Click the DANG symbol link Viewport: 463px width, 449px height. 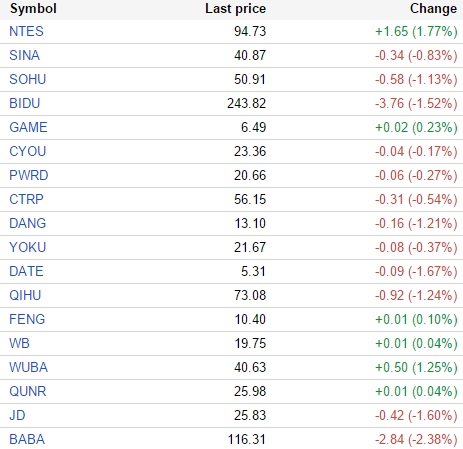pos(28,223)
